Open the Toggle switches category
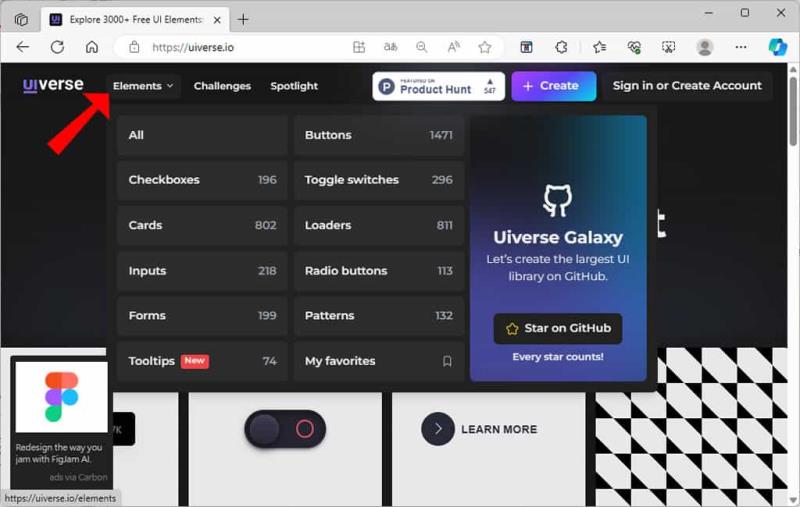The width and height of the screenshot is (800, 507). coord(379,180)
